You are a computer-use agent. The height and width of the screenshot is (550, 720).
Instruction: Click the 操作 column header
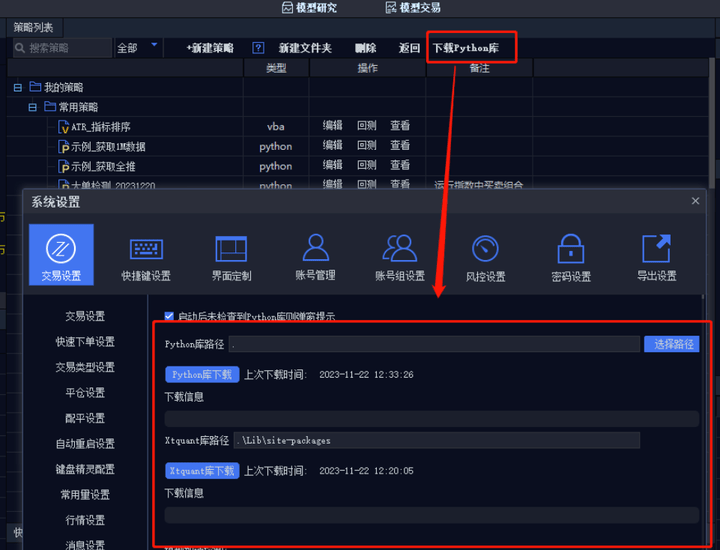click(367, 68)
